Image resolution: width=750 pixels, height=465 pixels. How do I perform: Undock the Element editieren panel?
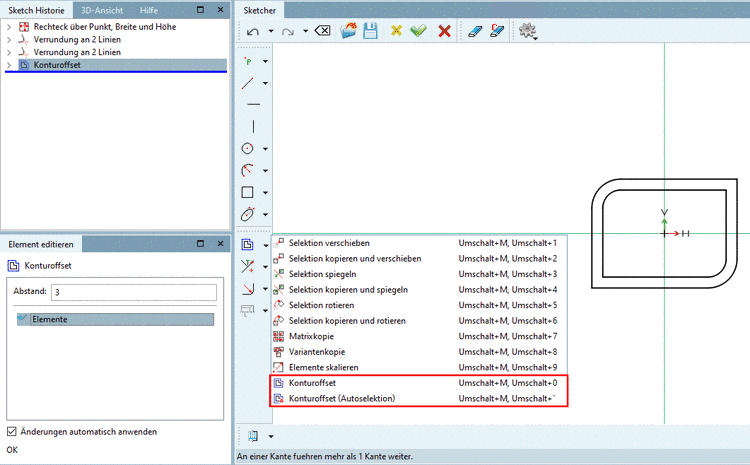(200, 244)
